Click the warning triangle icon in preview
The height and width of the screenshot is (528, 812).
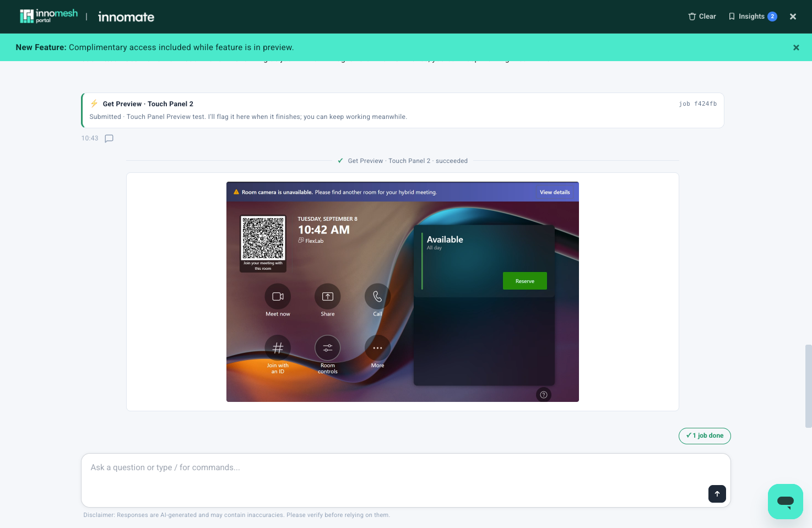pyautogui.click(x=236, y=192)
